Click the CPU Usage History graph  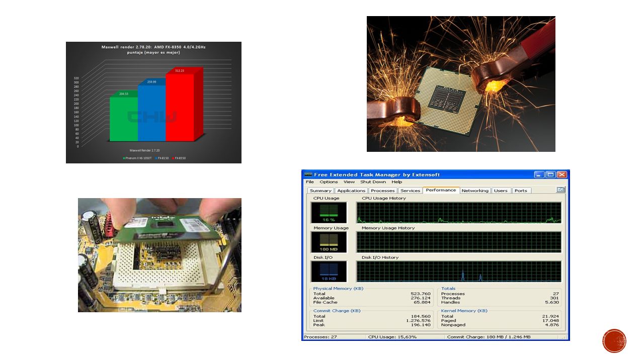tap(459, 213)
